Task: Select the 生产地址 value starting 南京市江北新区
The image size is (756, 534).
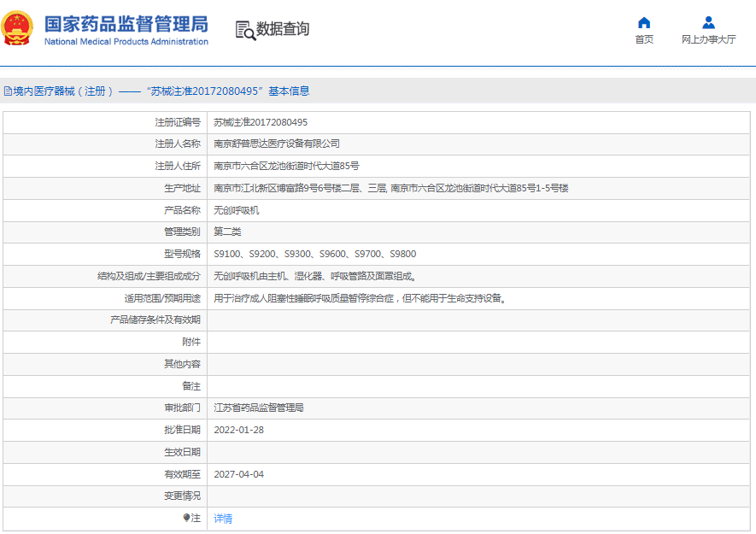Action: pos(391,188)
